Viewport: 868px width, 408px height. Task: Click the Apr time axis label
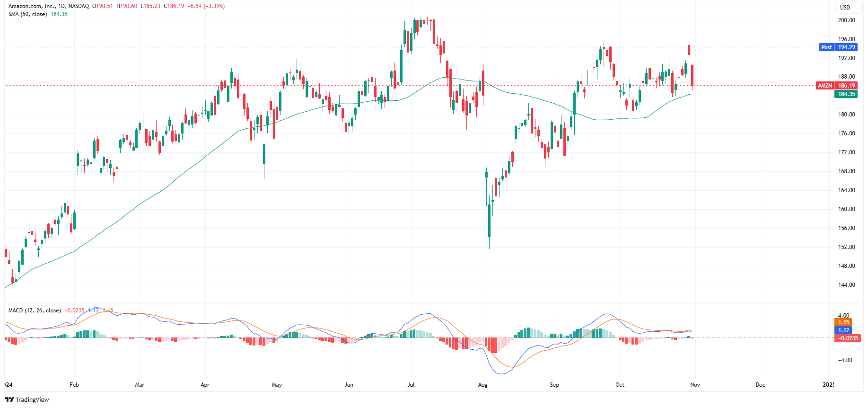coord(205,385)
